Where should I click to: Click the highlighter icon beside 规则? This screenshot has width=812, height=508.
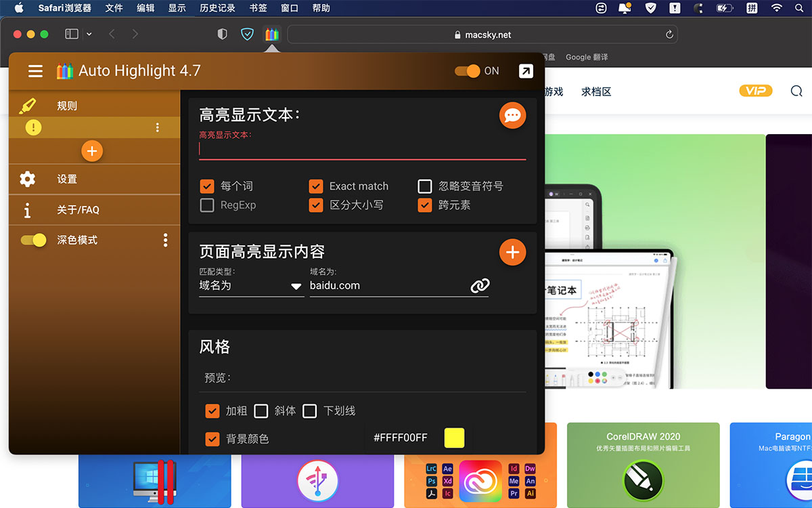click(27, 106)
